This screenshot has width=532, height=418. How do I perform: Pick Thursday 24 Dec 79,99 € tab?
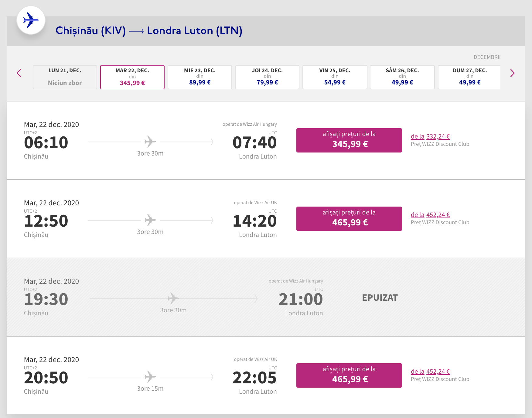[x=267, y=77]
